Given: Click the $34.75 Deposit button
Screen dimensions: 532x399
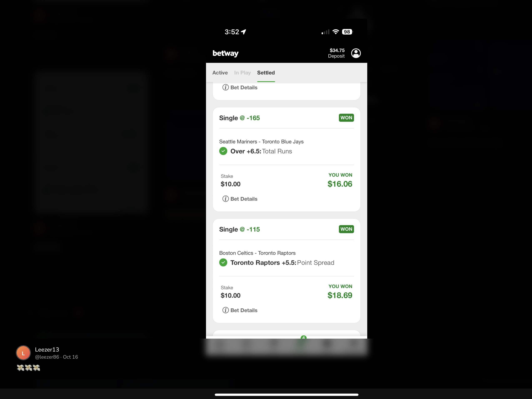Looking at the screenshot, I should [336, 53].
